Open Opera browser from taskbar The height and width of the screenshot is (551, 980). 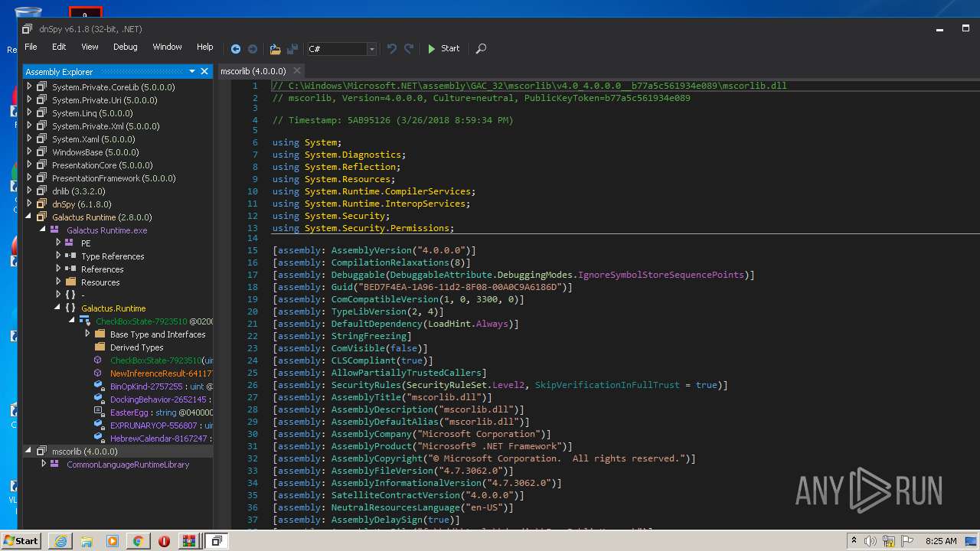[x=164, y=541]
